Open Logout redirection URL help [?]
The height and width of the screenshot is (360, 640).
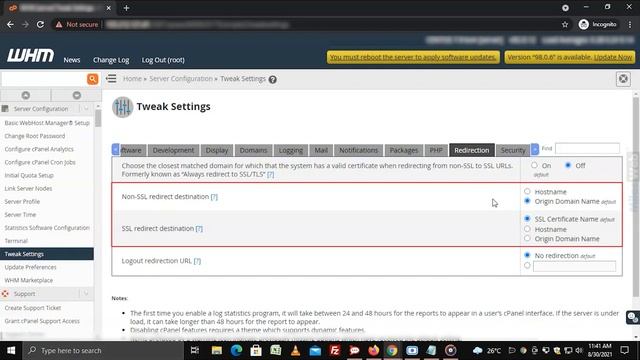point(197,261)
